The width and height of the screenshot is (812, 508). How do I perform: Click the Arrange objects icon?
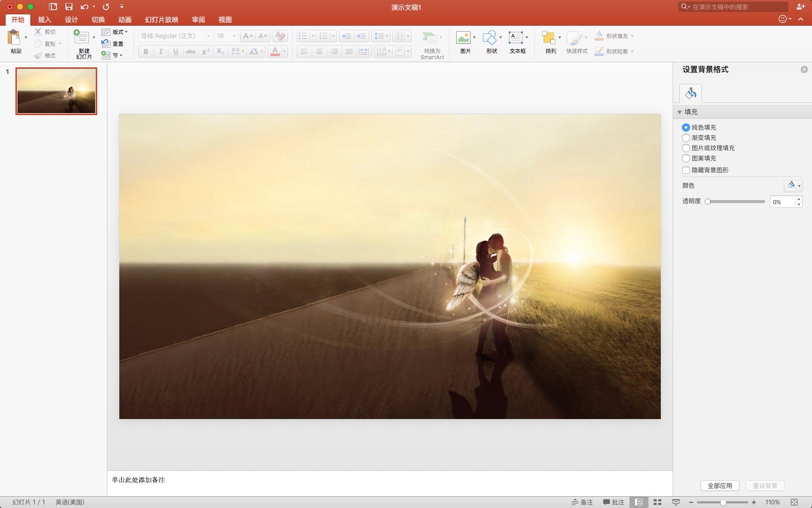pos(549,38)
